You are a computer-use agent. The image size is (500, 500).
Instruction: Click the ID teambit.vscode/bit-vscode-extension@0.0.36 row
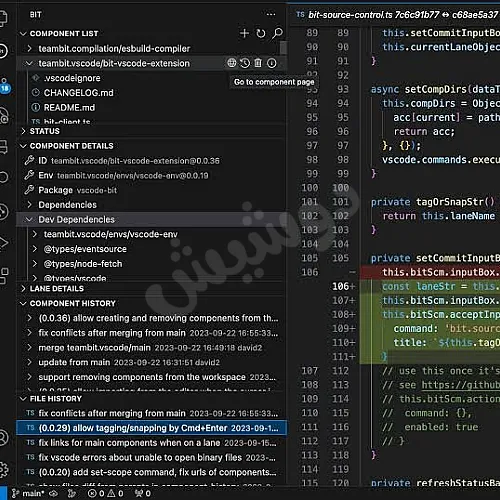coord(151,161)
